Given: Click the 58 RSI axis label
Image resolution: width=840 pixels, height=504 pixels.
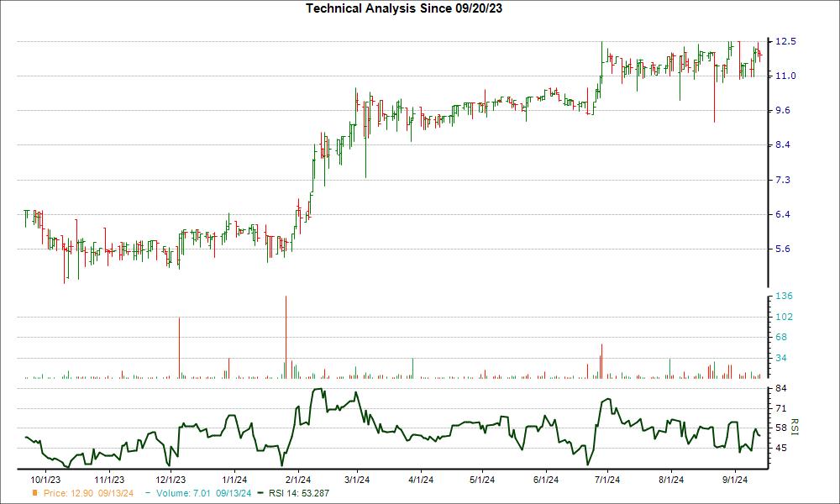Looking at the screenshot, I should [x=781, y=428].
